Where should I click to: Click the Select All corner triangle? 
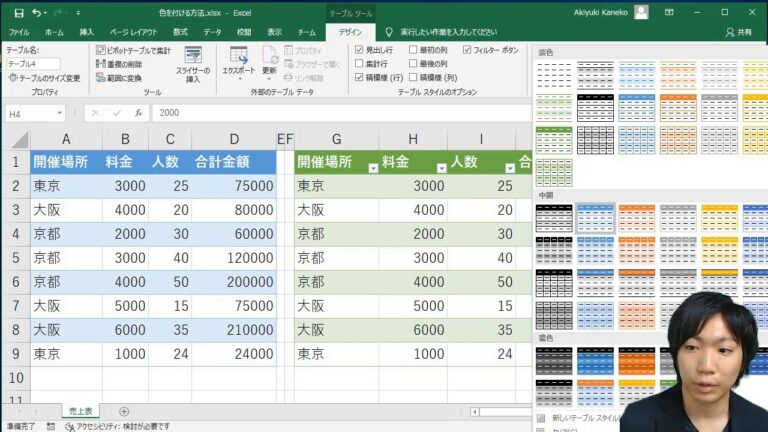pos(20,140)
